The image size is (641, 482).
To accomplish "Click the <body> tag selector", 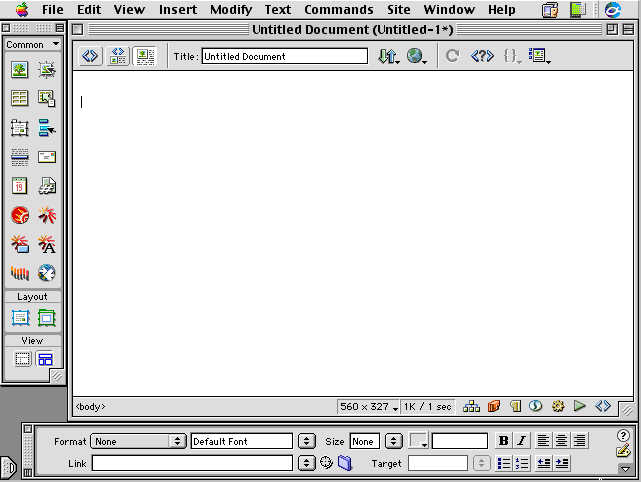I will pos(90,407).
